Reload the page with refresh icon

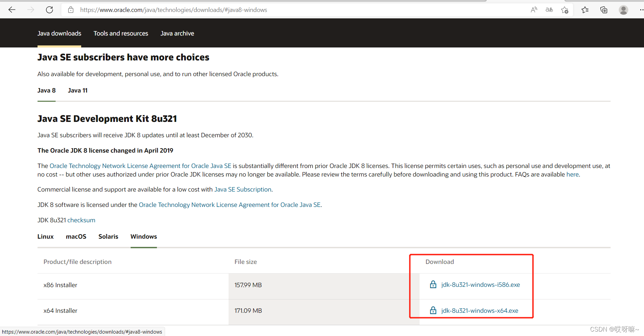click(x=49, y=10)
